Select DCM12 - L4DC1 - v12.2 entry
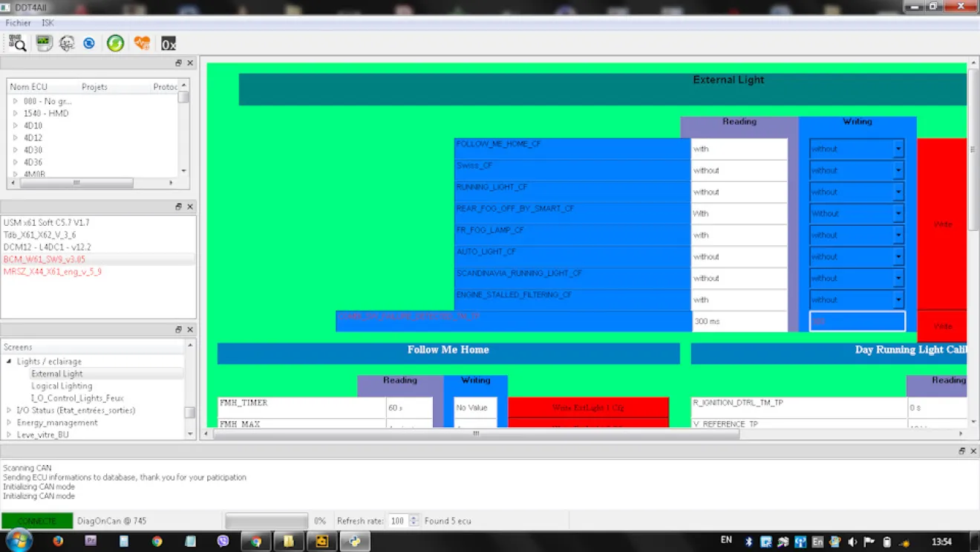Screen dimensions: 980x552 [x=47, y=247]
